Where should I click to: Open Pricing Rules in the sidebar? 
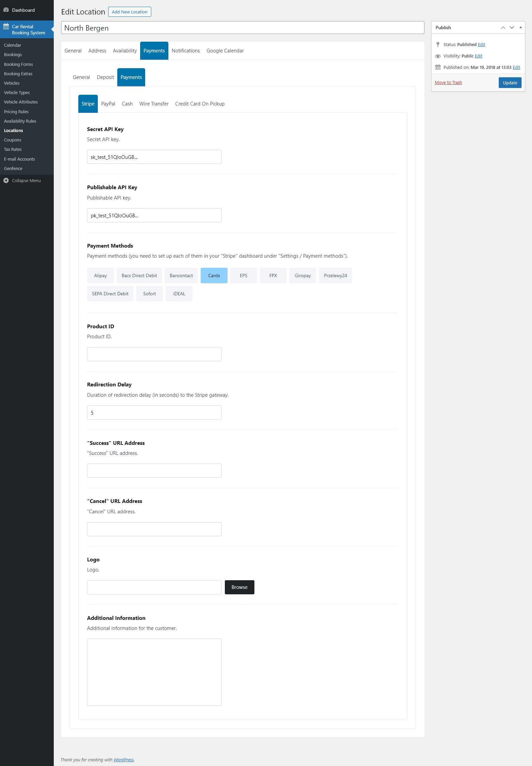click(16, 112)
